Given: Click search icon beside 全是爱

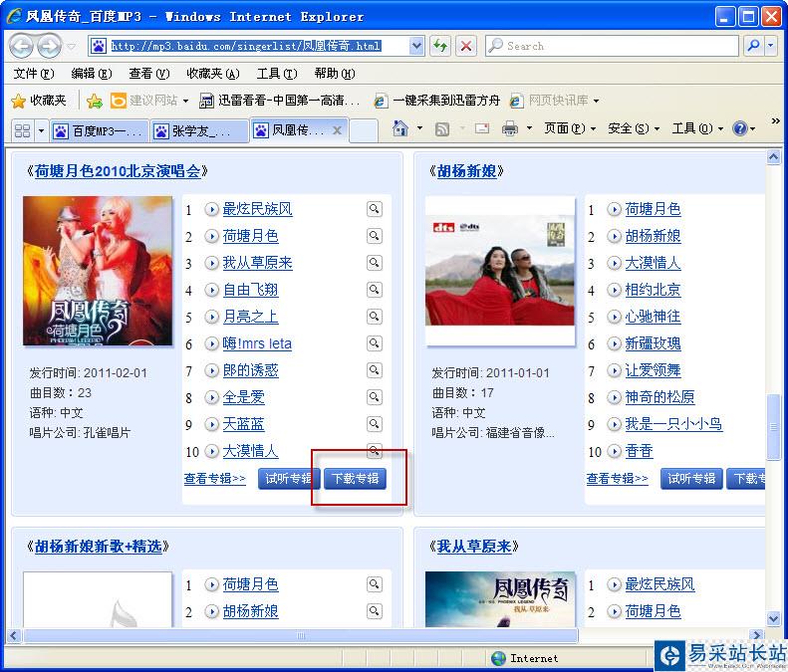Looking at the screenshot, I should (x=374, y=397).
